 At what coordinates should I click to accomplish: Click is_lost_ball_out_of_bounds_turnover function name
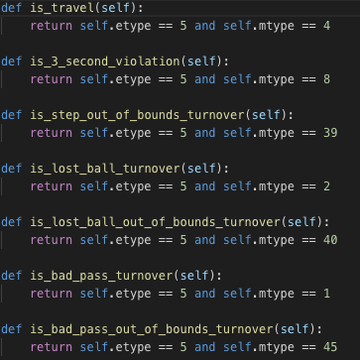coord(156,222)
